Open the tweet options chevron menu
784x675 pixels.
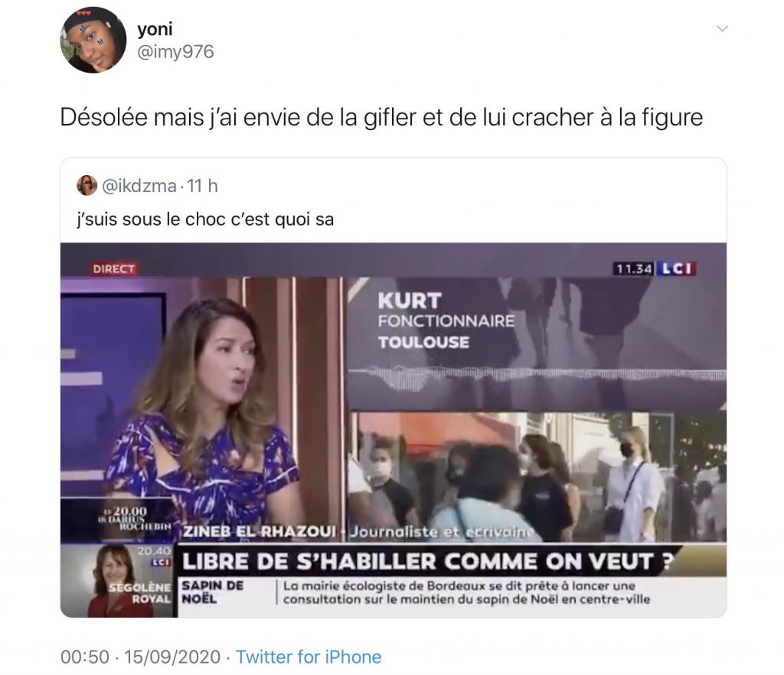point(722,28)
